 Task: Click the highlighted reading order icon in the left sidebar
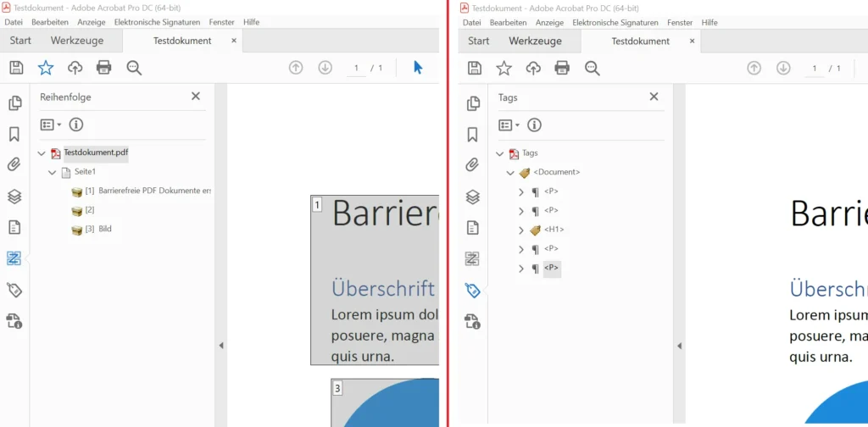coord(14,258)
